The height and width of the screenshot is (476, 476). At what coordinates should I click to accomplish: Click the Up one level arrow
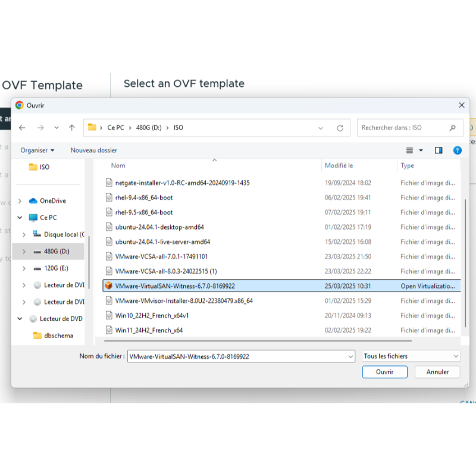point(72,128)
